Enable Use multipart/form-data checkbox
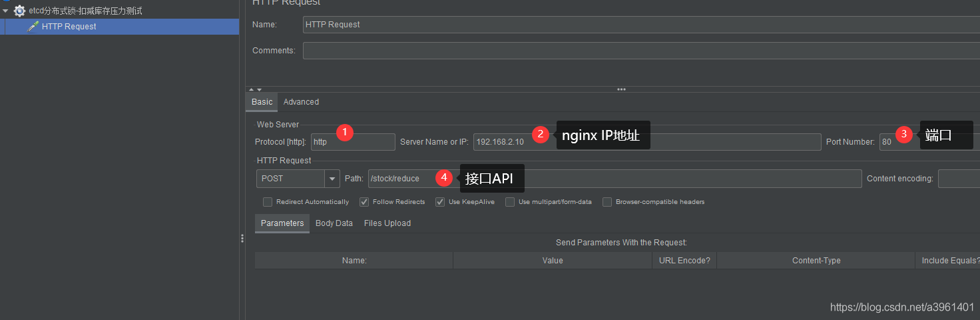The image size is (980, 320). (x=510, y=202)
